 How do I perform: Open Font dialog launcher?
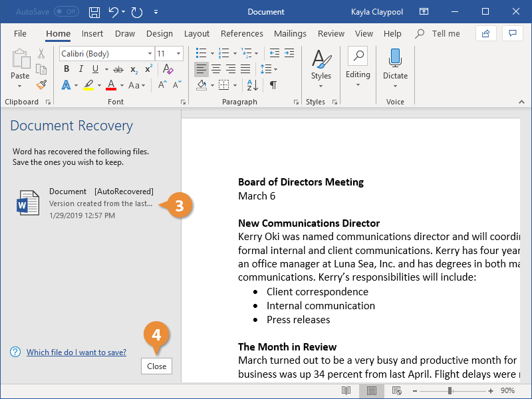click(184, 102)
